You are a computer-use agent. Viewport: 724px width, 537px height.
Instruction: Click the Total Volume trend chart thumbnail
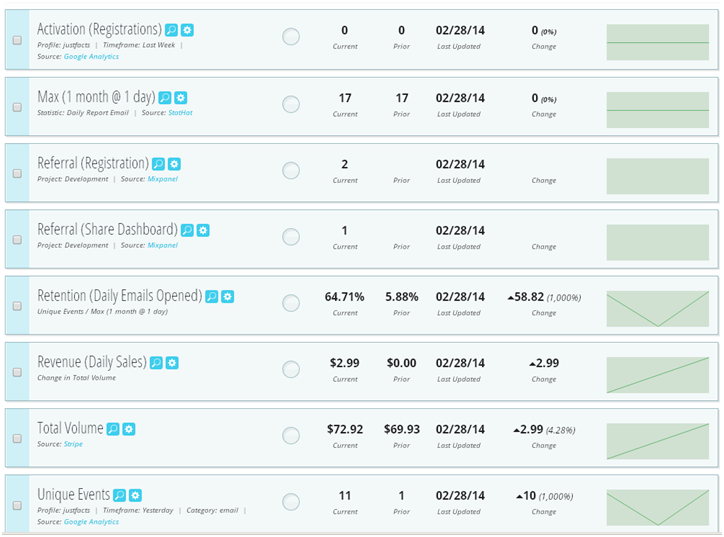[658, 441]
